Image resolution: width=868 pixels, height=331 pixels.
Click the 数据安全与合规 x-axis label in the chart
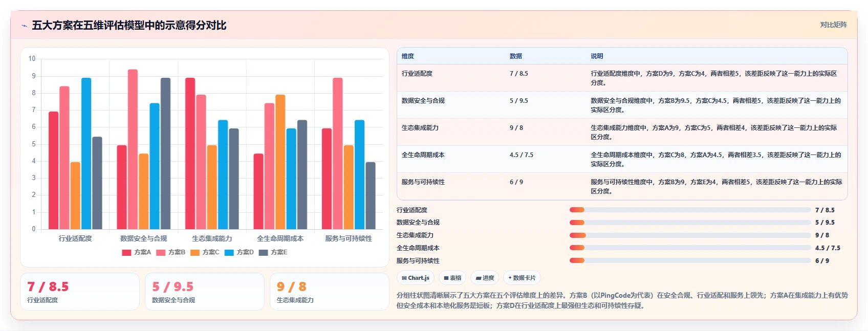pyautogui.click(x=144, y=238)
